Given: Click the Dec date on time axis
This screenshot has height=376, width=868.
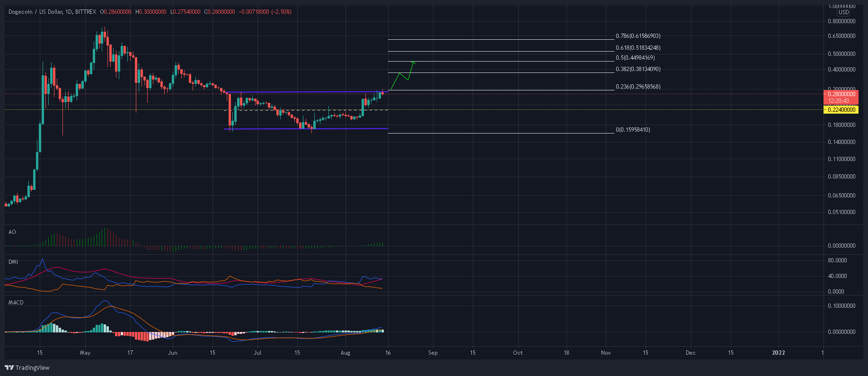Looking at the screenshot, I should tap(691, 353).
